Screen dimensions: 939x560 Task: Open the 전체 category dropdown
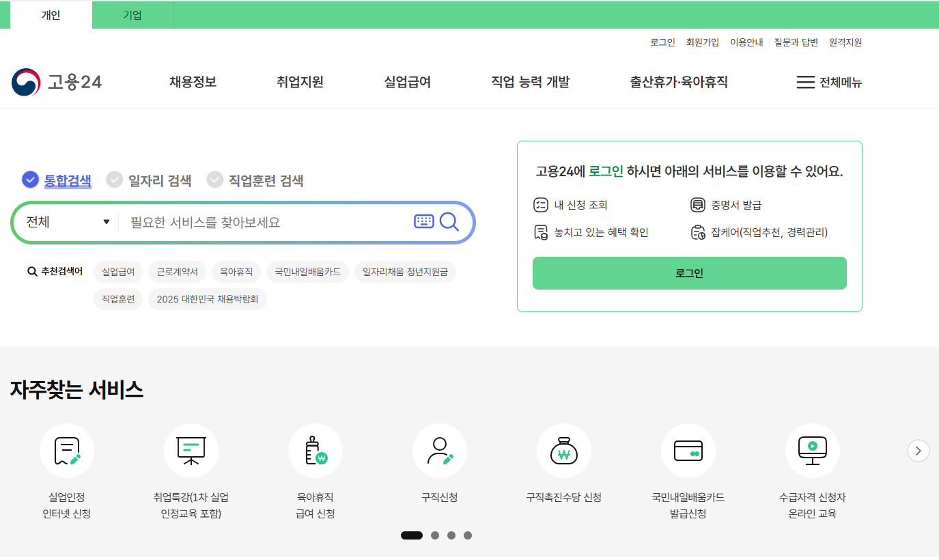coord(65,221)
